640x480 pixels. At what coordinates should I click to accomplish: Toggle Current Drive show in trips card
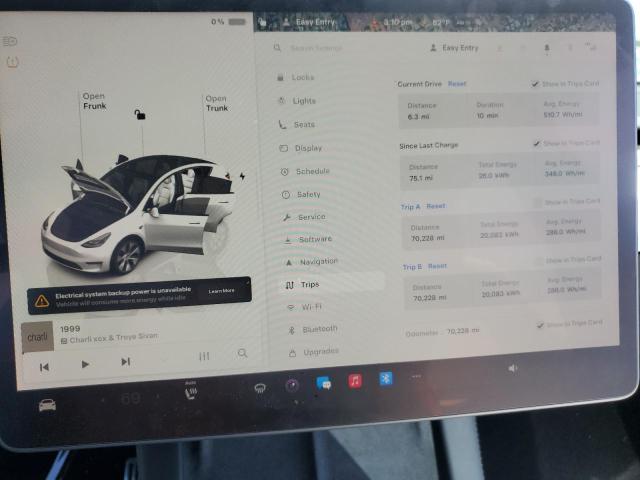coord(534,84)
